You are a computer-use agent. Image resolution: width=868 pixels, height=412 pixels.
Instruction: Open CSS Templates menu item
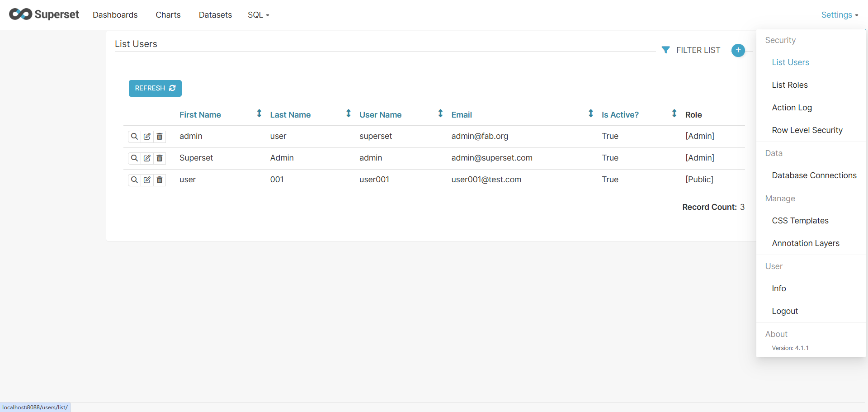[800, 221]
